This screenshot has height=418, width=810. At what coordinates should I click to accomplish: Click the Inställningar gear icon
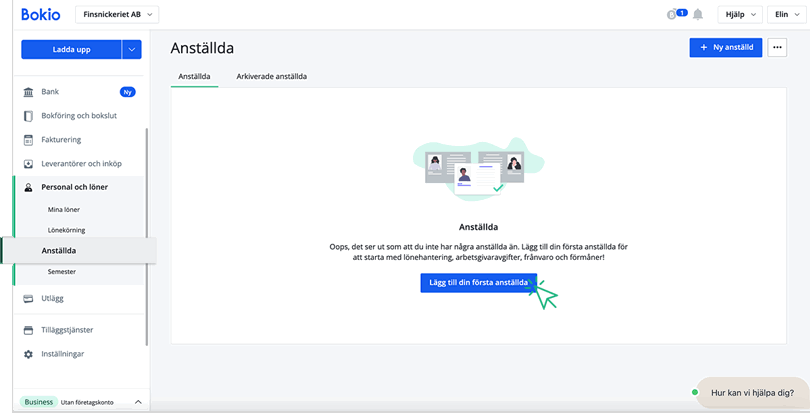click(28, 354)
